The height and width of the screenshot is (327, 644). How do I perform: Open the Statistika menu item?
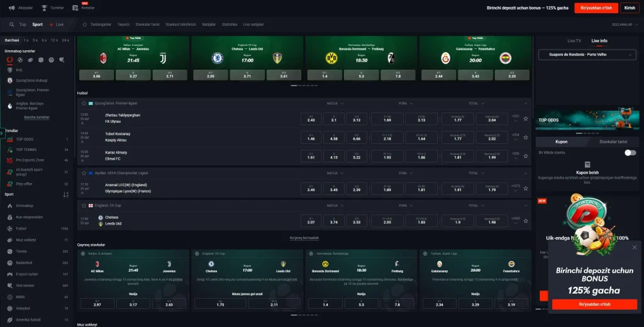[229, 25]
